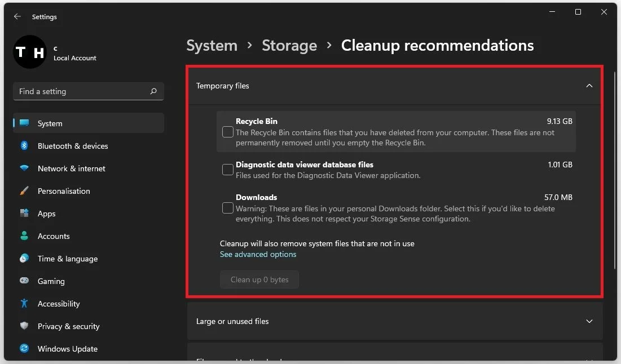Click the back arrow in Settings
This screenshot has width=621, height=364.
tap(17, 16)
